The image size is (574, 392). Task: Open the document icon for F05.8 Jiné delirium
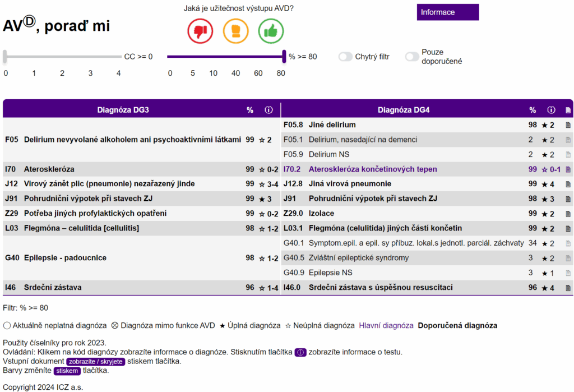click(x=568, y=125)
